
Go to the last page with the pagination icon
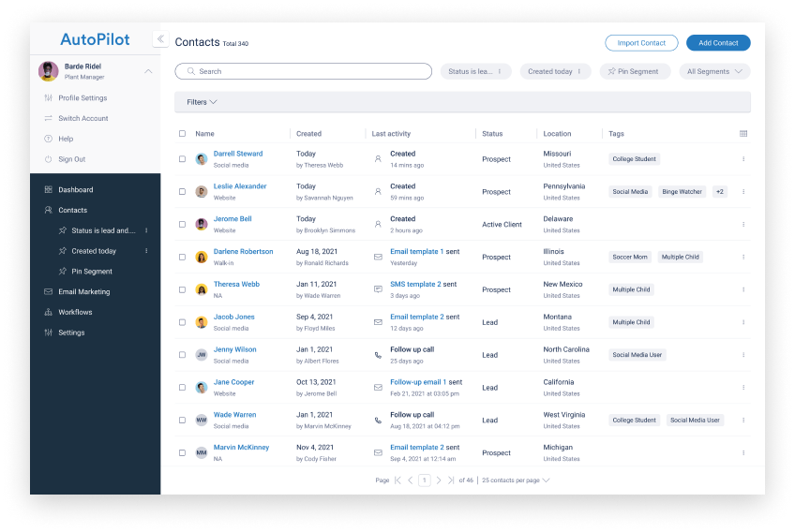pos(452,480)
